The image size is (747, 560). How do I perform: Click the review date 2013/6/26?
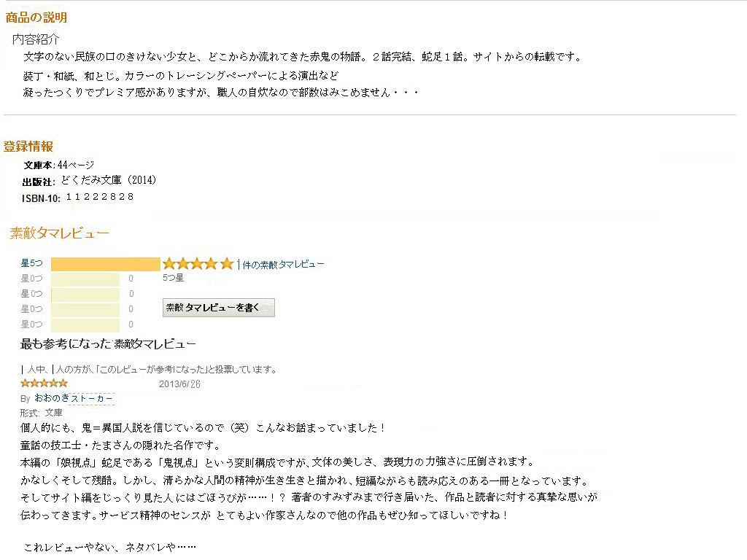179,384
